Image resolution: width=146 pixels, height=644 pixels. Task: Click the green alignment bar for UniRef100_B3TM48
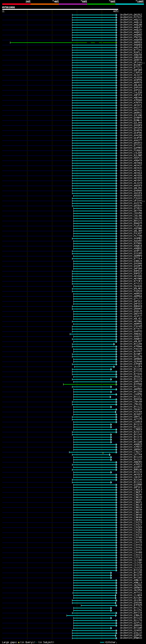coord(90,384)
